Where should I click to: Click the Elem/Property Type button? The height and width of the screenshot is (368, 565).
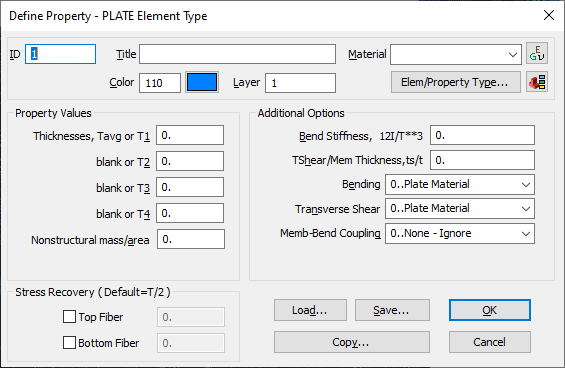[x=456, y=82]
